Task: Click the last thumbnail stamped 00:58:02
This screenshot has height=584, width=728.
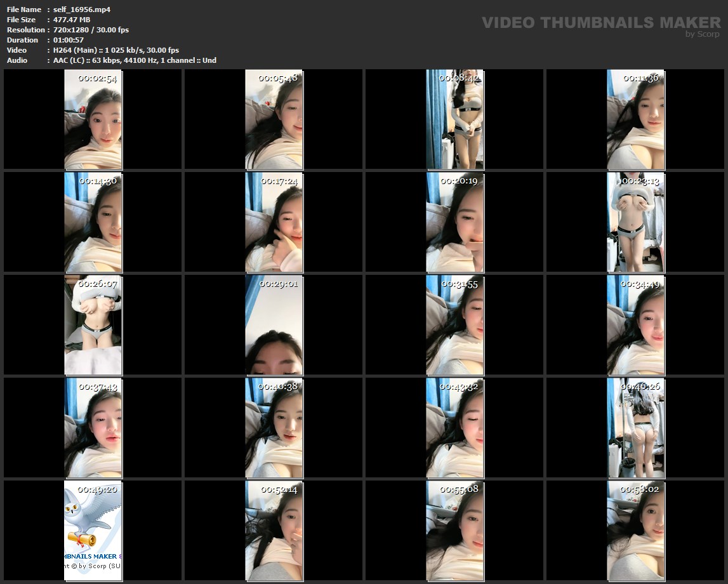Action: pyautogui.click(x=635, y=530)
